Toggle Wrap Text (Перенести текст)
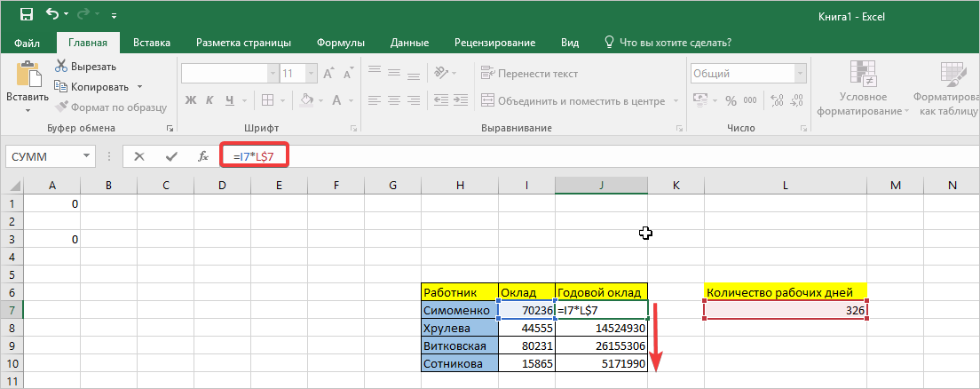This screenshot has width=980, height=389. point(529,74)
